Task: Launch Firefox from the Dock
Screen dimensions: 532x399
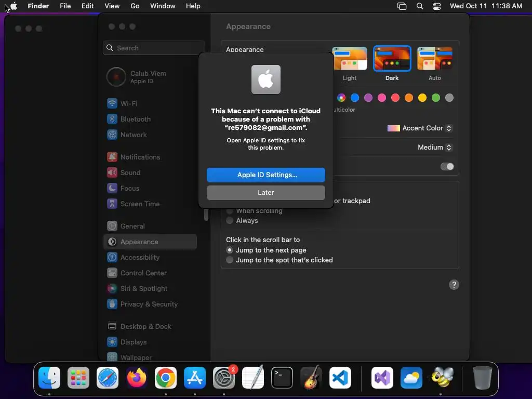Action: 137,378
